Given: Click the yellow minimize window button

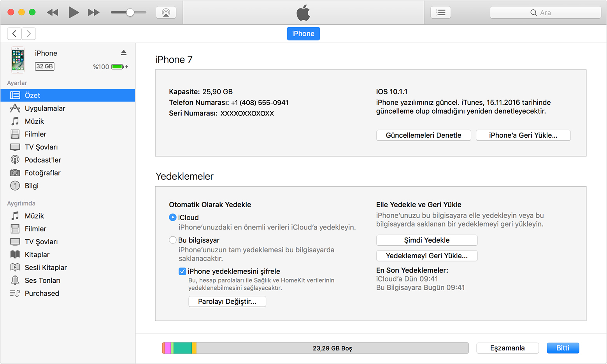Looking at the screenshot, I should 21,12.
